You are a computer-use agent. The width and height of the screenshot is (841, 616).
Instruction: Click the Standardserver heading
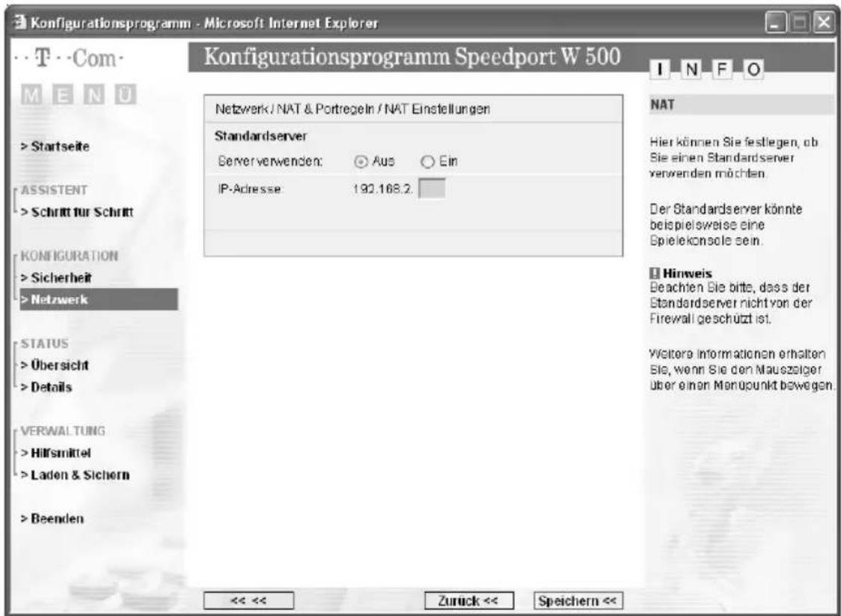tap(260, 136)
